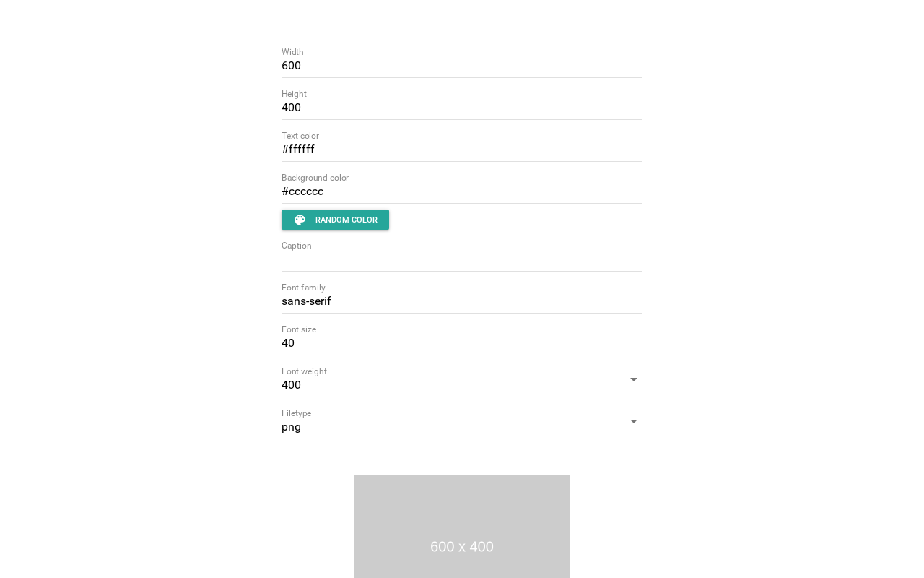Select the Font weight value 400

click(292, 385)
